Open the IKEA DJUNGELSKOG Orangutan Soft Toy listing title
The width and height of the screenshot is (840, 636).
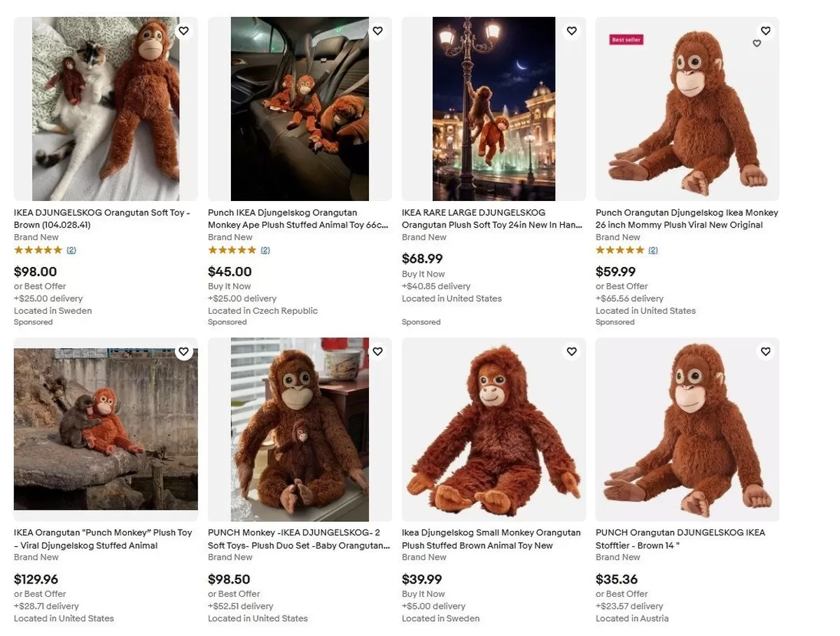pos(103,219)
